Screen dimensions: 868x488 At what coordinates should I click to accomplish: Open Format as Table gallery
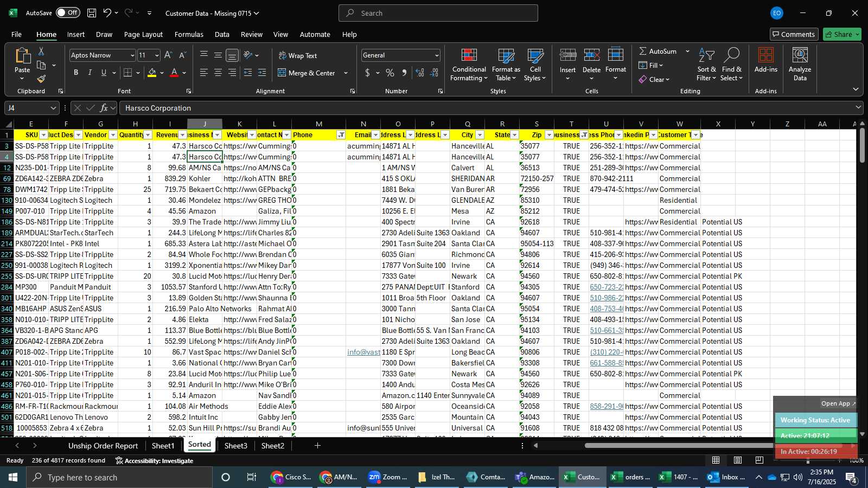click(506, 65)
